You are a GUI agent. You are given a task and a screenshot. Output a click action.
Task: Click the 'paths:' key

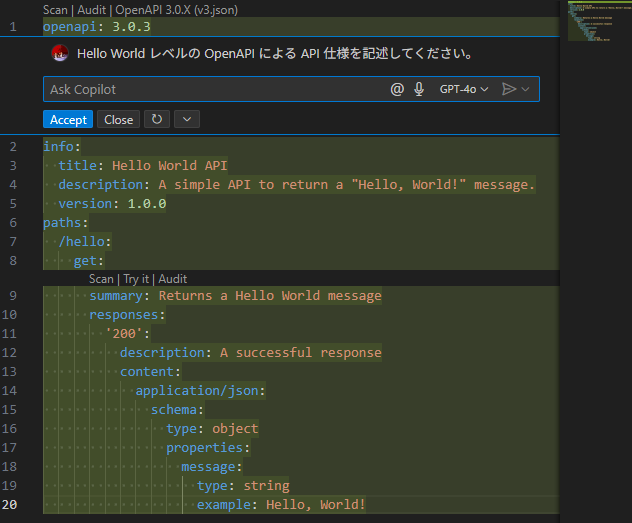pyautogui.click(x=66, y=222)
